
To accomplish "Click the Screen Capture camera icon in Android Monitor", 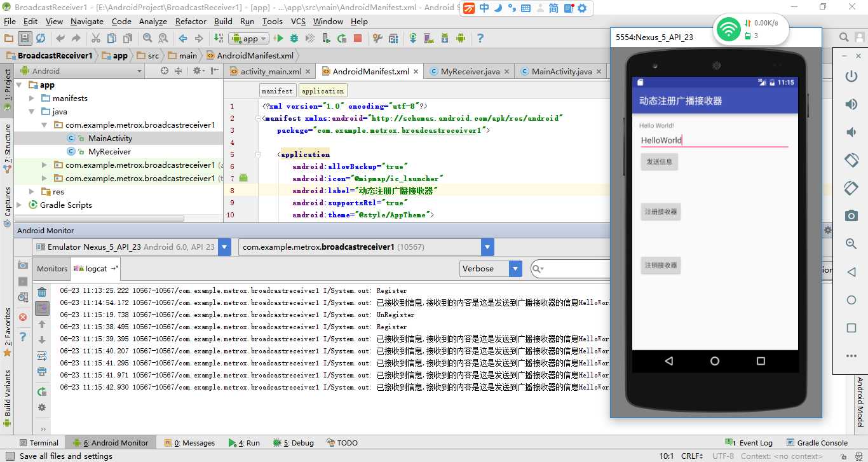I will click(x=23, y=265).
